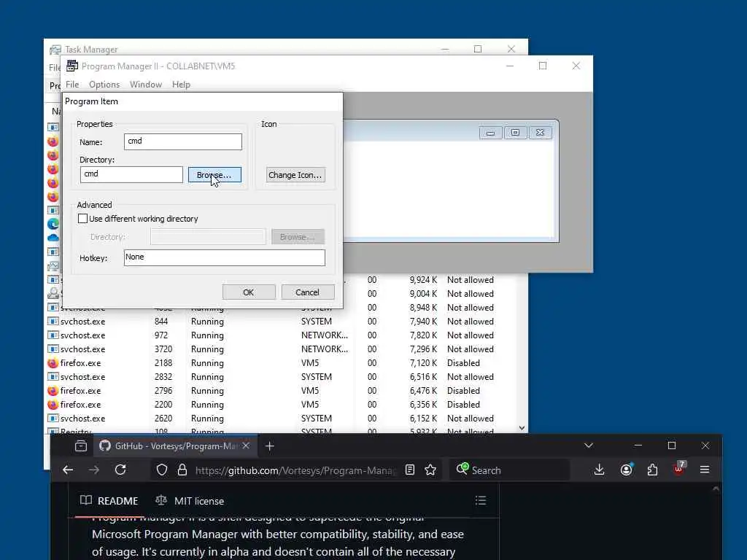The image size is (747, 560).
Task: Click the GitHub URL address bar
Action: 295,470
